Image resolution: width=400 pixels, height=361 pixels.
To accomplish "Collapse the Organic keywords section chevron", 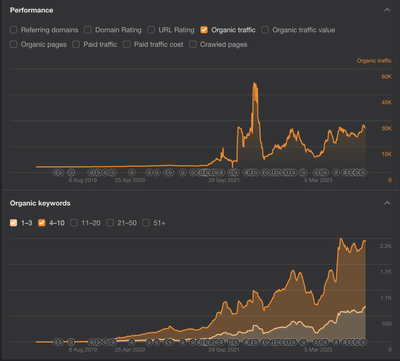I will [x=387, y=203].
